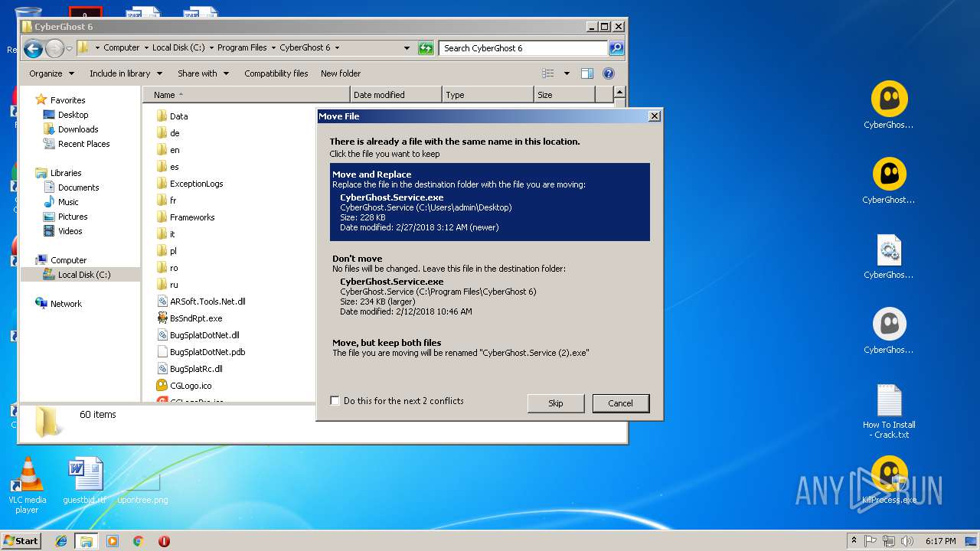
Task: Sort by the Type column header
Action: coord(488,95)
